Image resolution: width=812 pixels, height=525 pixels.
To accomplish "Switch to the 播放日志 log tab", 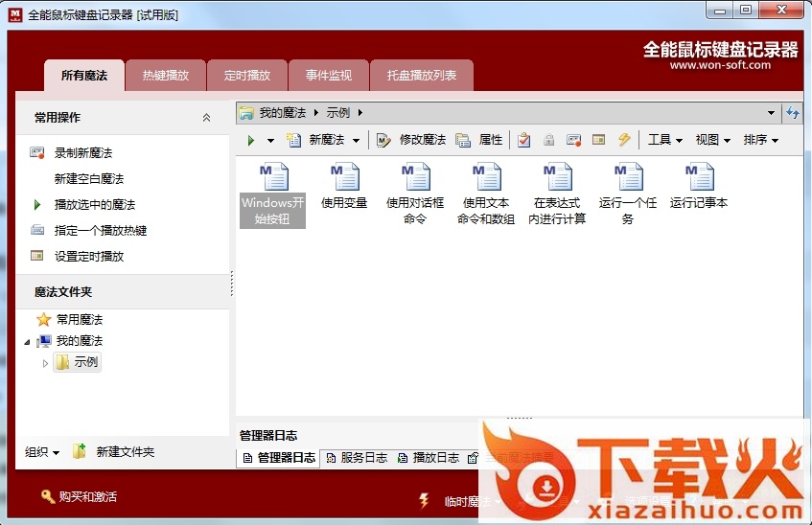I will click(429, 458).
